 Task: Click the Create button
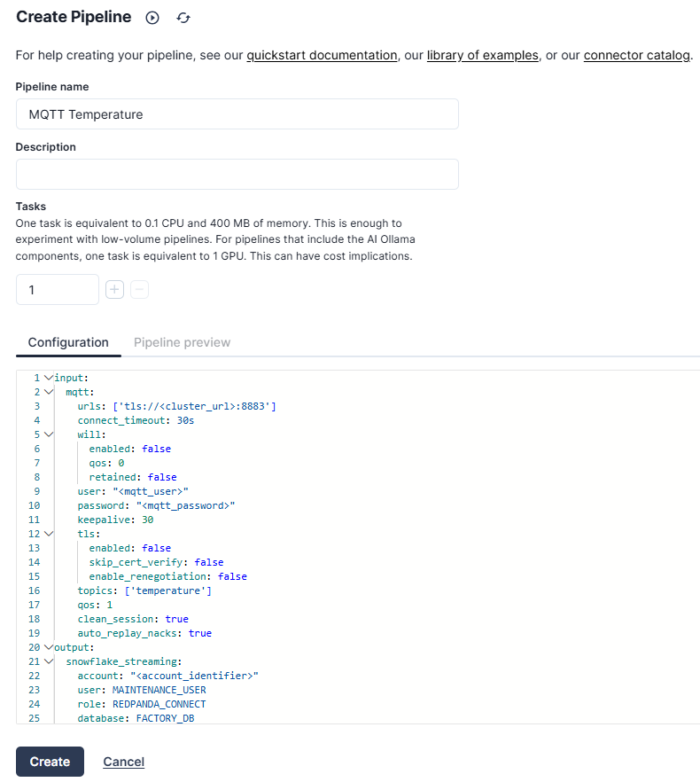pos(50,762)
